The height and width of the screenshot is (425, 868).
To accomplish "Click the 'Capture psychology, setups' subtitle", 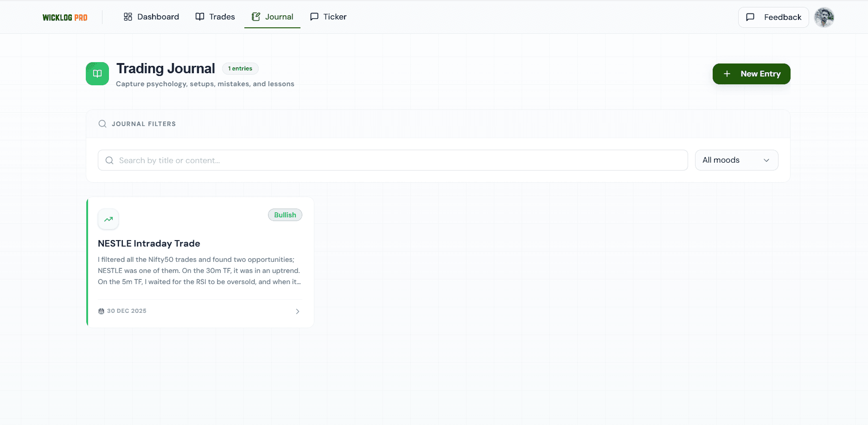I will [x=205, y=84].
